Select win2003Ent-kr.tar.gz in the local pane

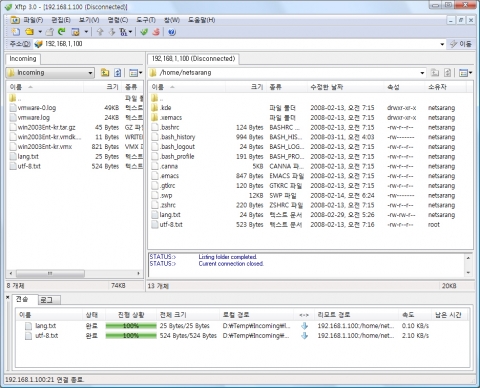pos(46,127)
